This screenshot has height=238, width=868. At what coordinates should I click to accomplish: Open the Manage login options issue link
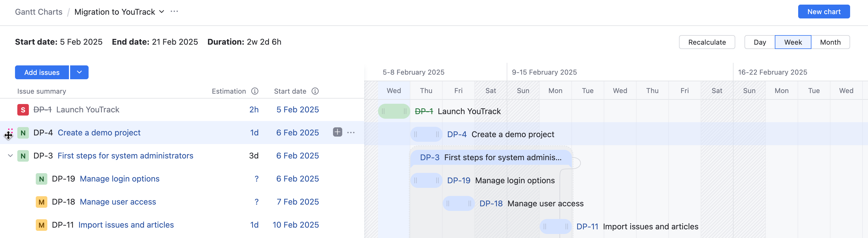tap(120, 179)
